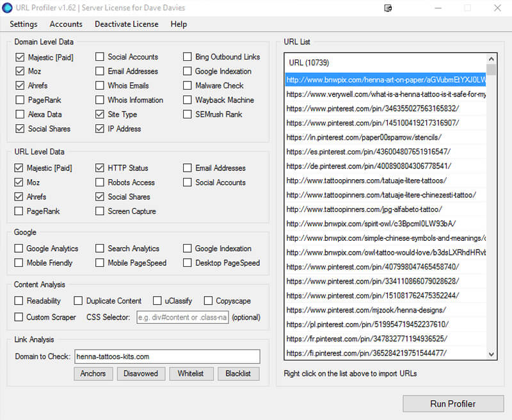Enable Readability checkbox
512x420 pixels.
pos(19,300)
